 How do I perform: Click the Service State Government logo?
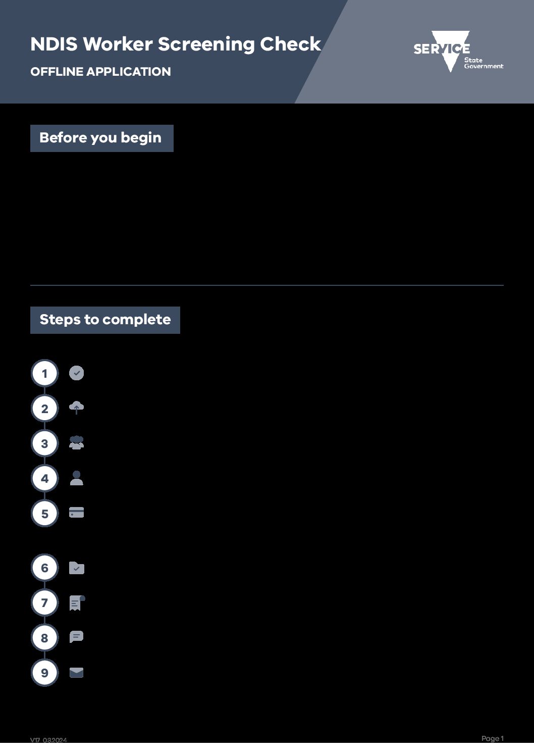click(458, 52)
